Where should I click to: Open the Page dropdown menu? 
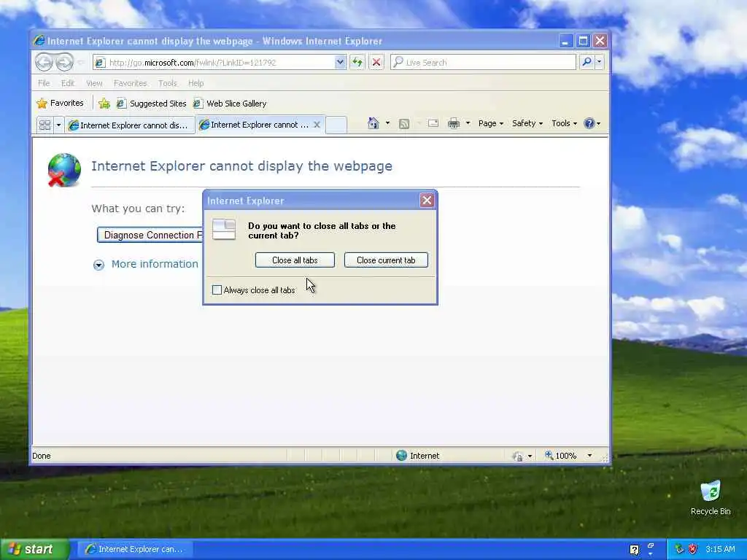click(x=491, y=123)
